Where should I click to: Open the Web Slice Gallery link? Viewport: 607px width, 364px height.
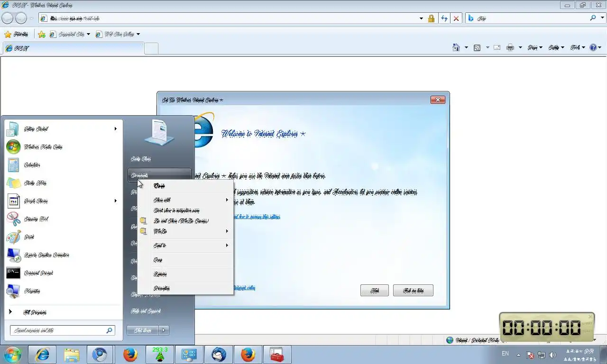118,34
